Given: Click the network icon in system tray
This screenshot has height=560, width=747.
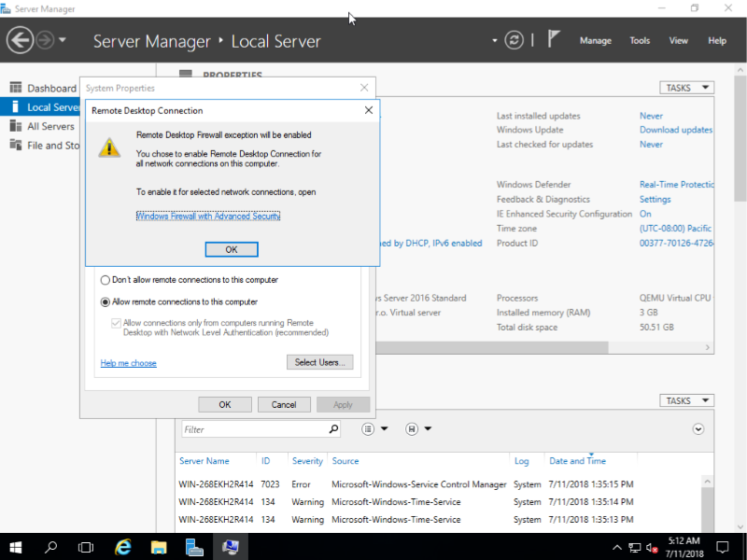Looking at the screenshot, I should 634,548.
